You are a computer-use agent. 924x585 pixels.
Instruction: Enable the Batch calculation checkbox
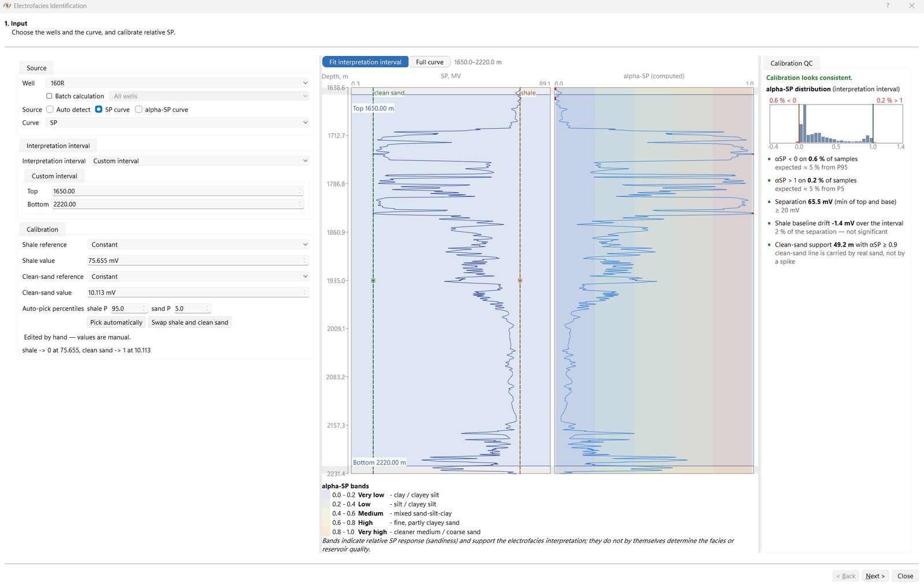(x=49, y=96)
